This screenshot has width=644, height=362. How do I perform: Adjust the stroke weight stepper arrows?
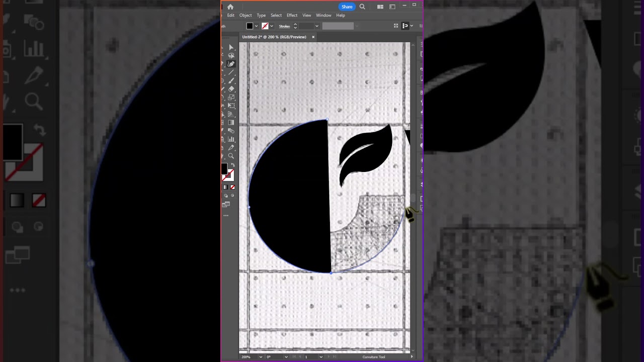tap(295, 26)
